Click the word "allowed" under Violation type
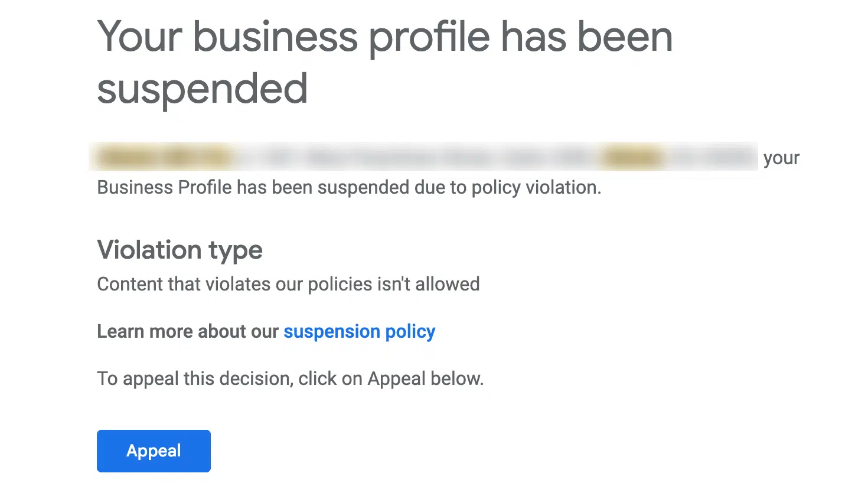 [447, 284]
